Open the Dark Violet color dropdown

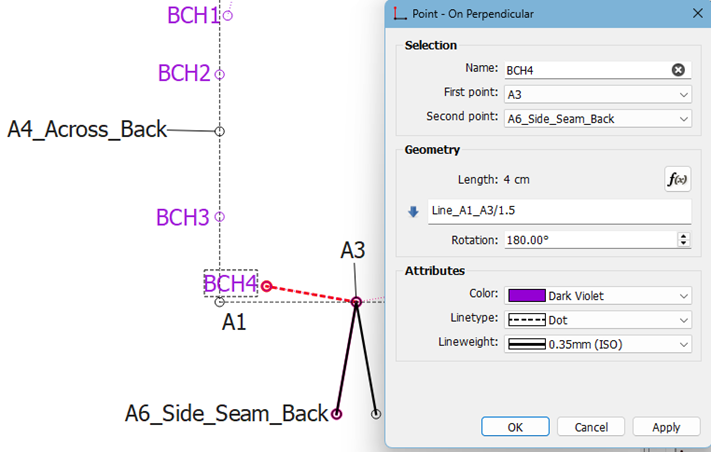(x=597, y=296)
